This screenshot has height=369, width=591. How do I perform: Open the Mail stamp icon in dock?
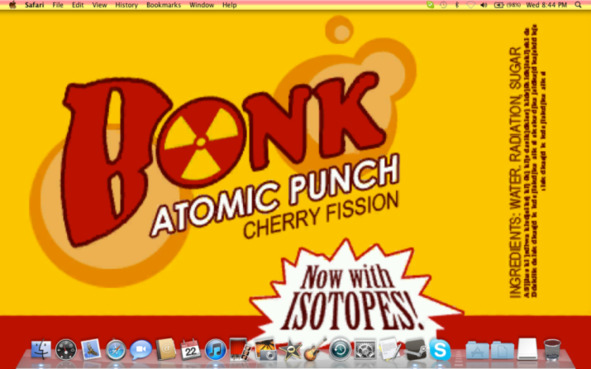[91, 349]
